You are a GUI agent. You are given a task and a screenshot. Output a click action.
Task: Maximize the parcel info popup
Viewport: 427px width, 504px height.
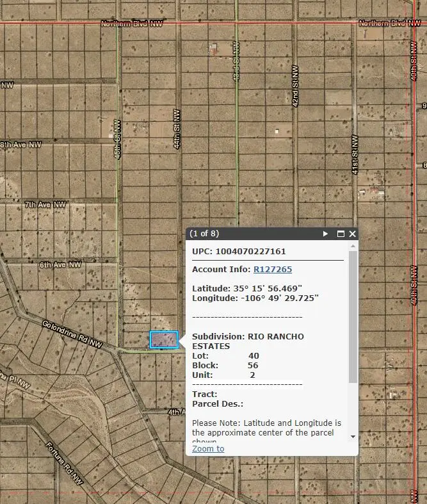click(341, 234)
